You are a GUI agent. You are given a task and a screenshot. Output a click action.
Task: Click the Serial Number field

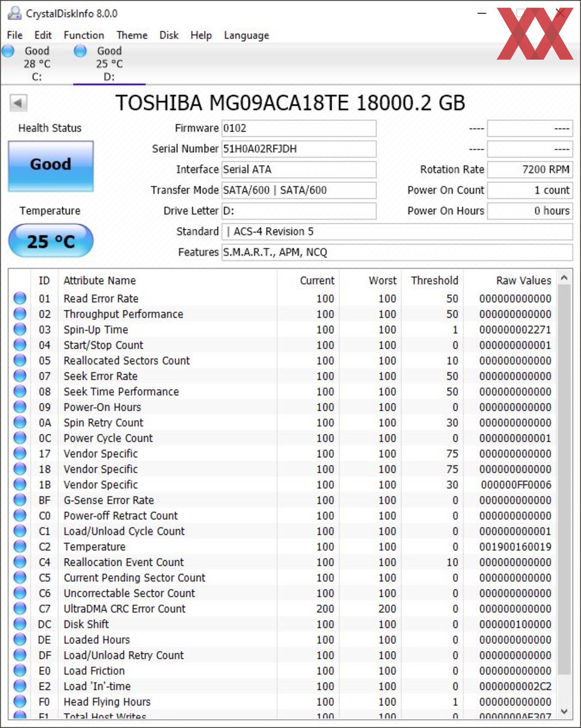click(x=299, y=149)
